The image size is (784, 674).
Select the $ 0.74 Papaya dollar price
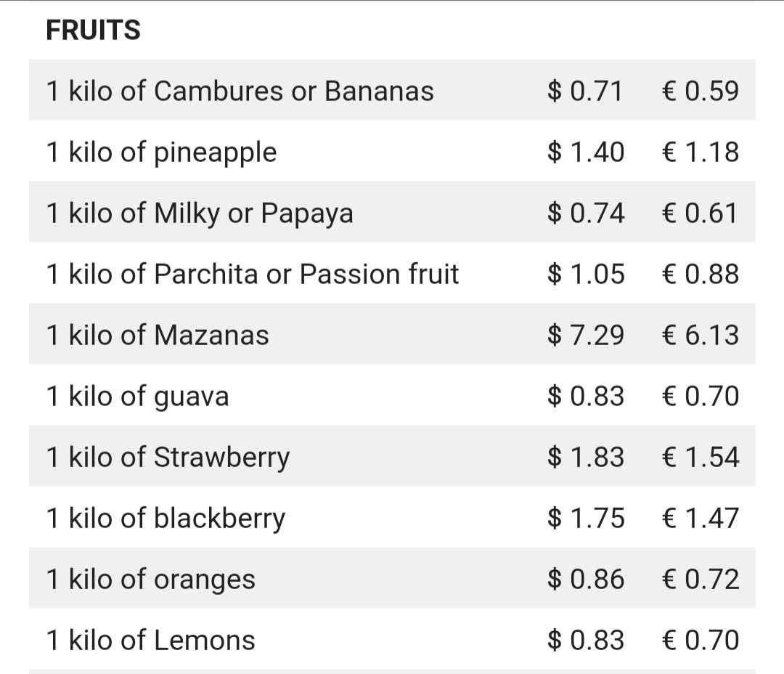[x=586, y=213]
